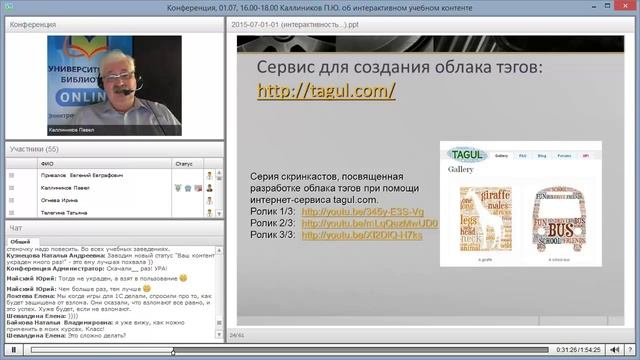Click the TAGUL logo in the slide image
Screen dimensions: 640x360
[x=467, y=155]
